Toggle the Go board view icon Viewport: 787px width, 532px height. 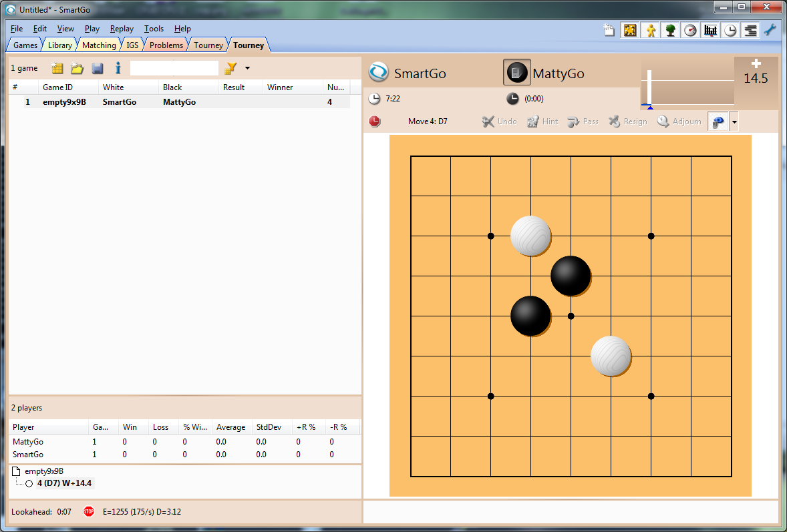pyautogui.click(x=630, y=30)
